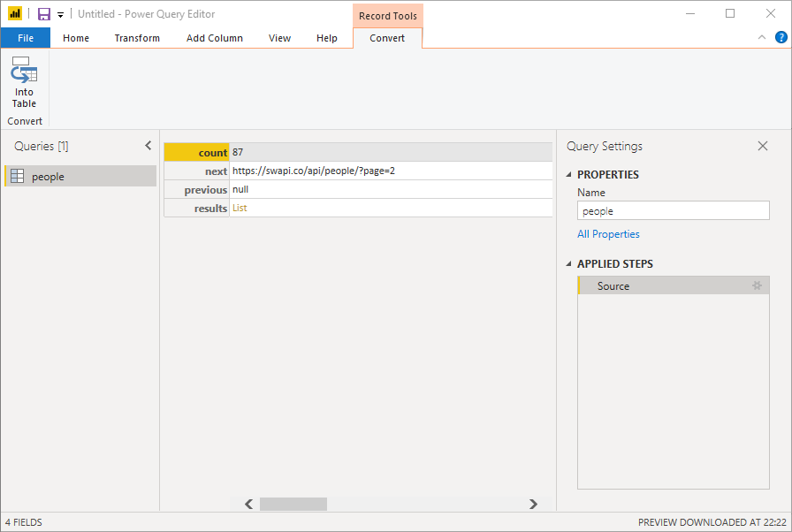Click the horizontal scrollbar right arrow

coord(533,504)
